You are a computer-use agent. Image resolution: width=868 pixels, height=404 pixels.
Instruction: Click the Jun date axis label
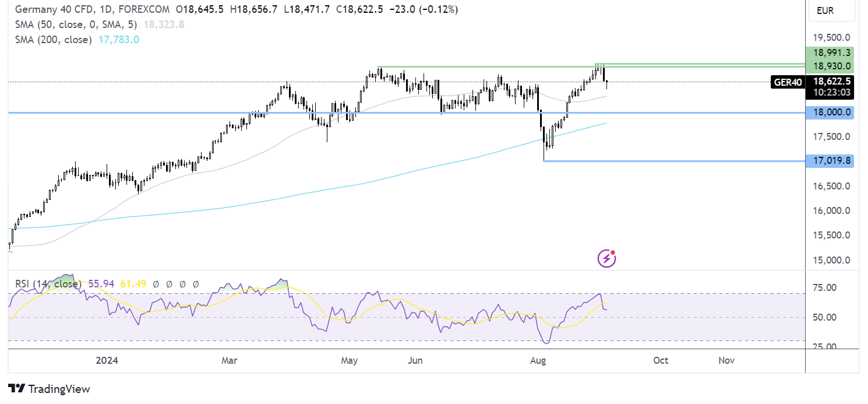(x=415, y=361)
